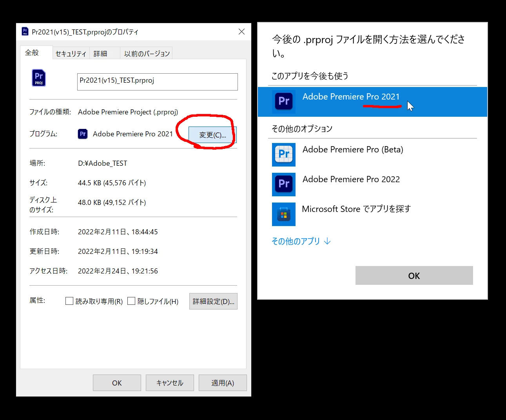Viewport: 506px width, 420px height.
Task: Click access date 2022年2月24日、19:21:56
Action: (x=118, y=271)
